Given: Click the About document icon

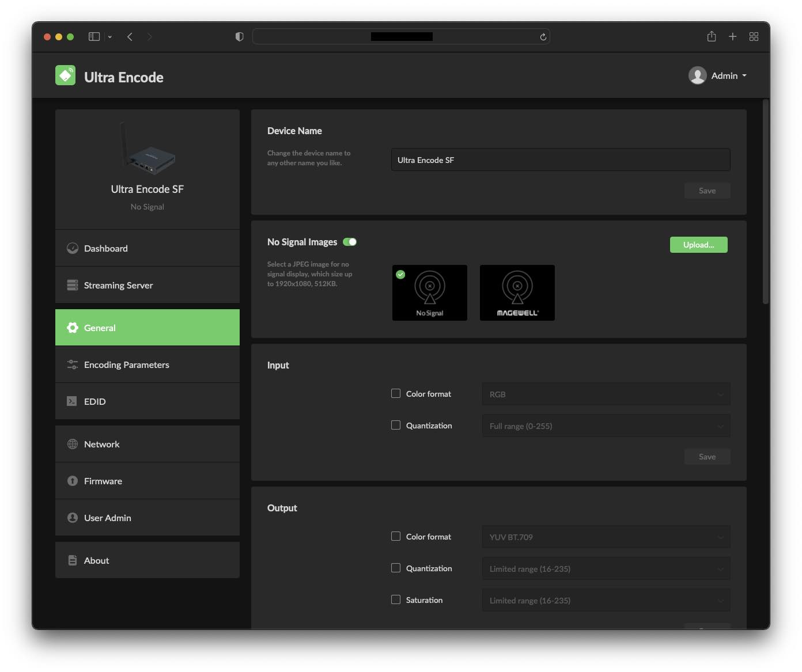Looking at the screenshot, I should click(x=73, y=560).
